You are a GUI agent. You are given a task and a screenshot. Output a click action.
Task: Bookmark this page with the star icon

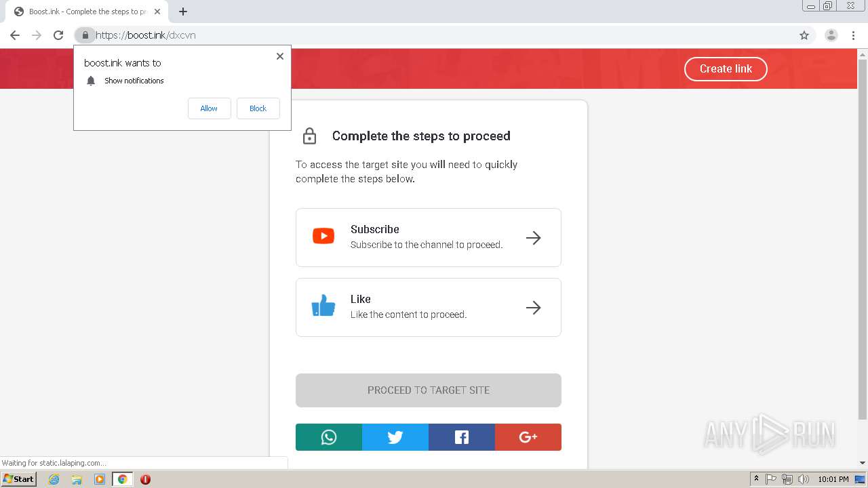coord(804,35)
